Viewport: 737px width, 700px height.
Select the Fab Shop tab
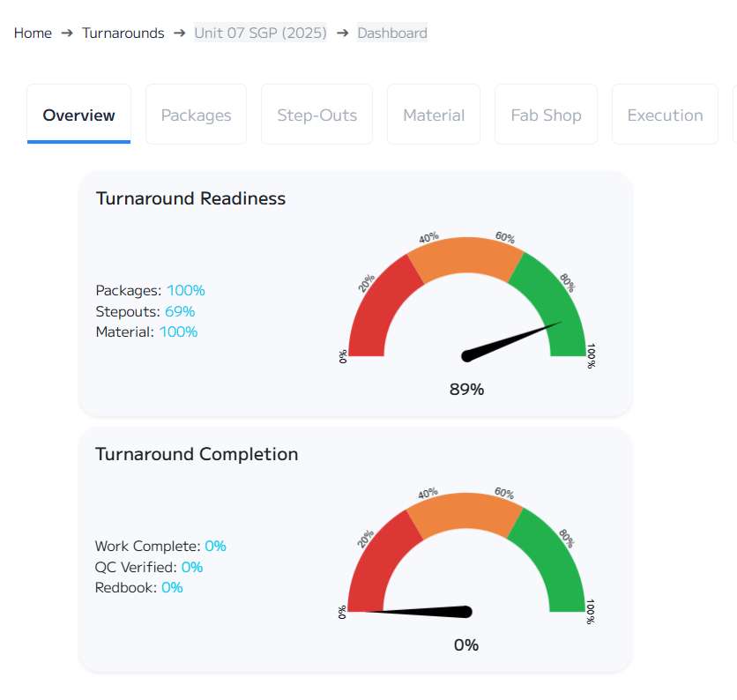tap(546, 115)
